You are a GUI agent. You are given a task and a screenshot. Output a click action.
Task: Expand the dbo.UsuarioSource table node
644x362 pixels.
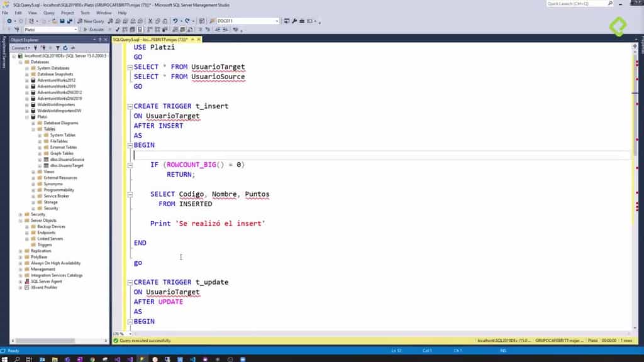40,160
